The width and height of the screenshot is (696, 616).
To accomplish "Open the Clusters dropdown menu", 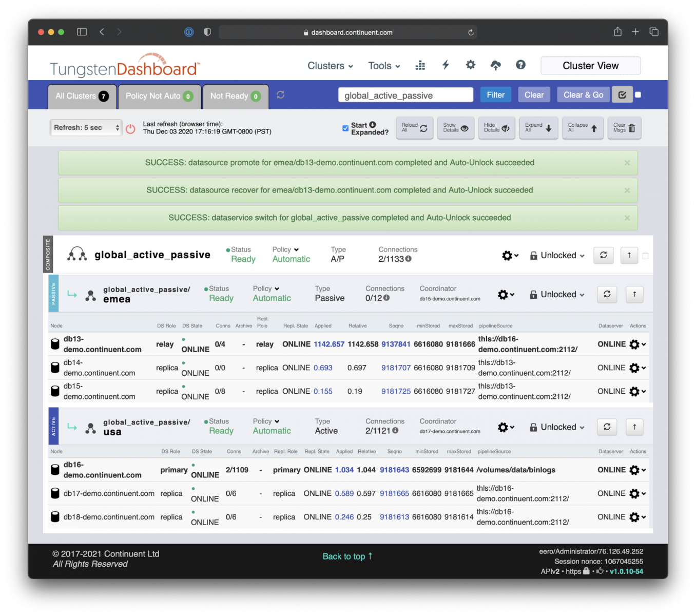I will click(x=331, y=66).
